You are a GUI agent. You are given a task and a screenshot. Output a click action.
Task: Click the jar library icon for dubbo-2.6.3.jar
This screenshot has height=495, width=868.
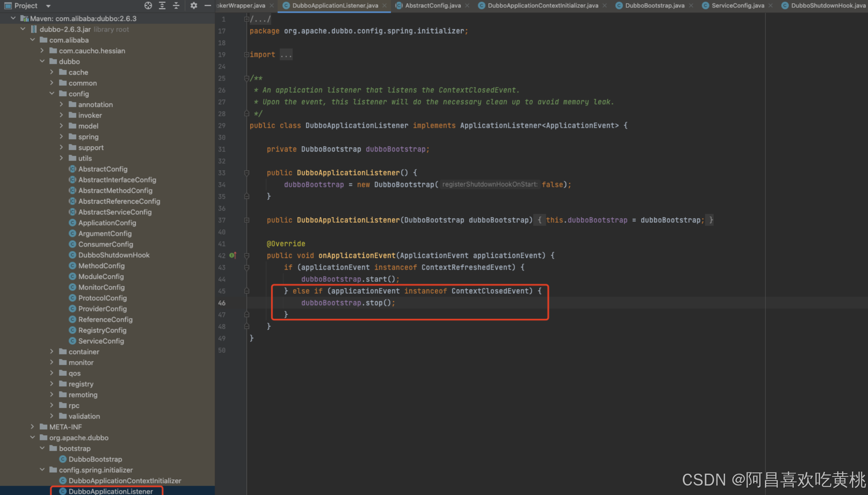[x=34, y=29]
